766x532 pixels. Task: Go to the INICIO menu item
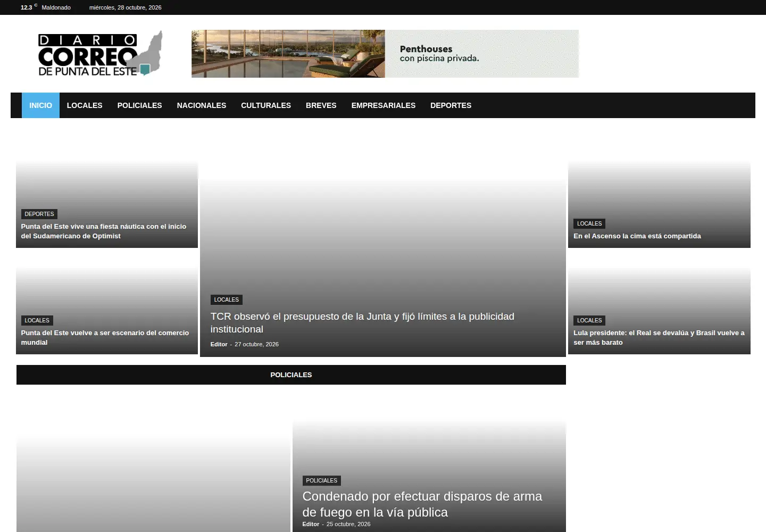(40, 105)
